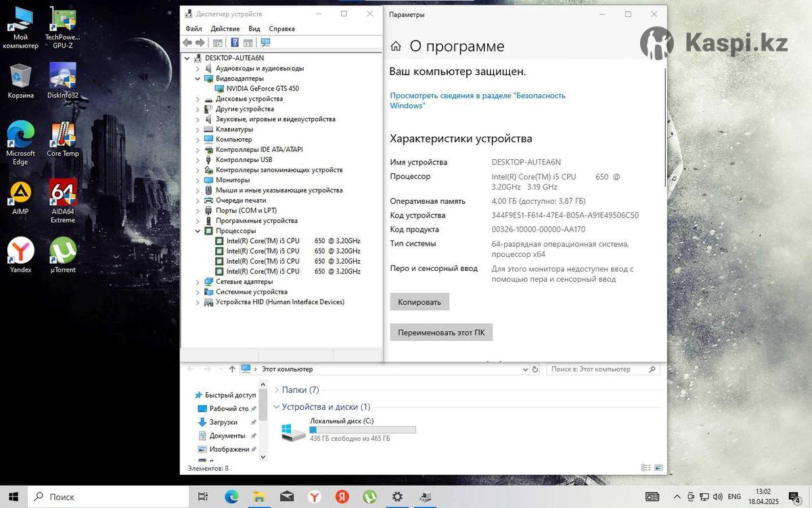Expand the Клавиатуры node

198,129
